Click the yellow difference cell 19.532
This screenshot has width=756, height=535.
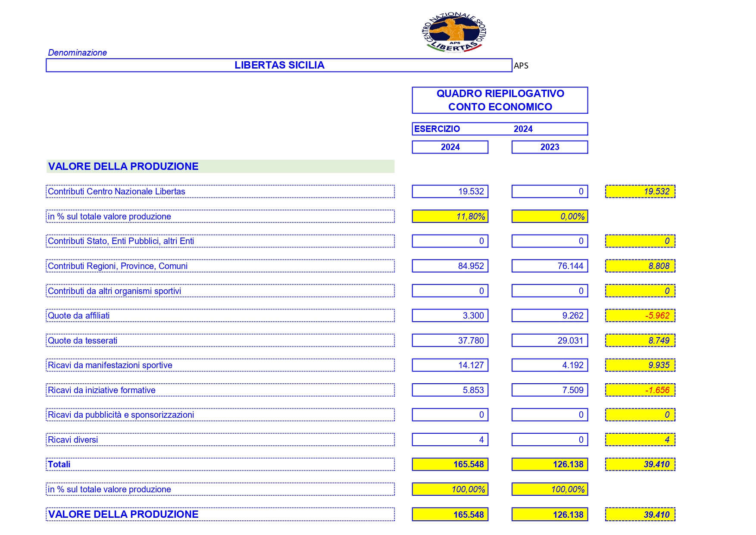[x=640, y=191]
